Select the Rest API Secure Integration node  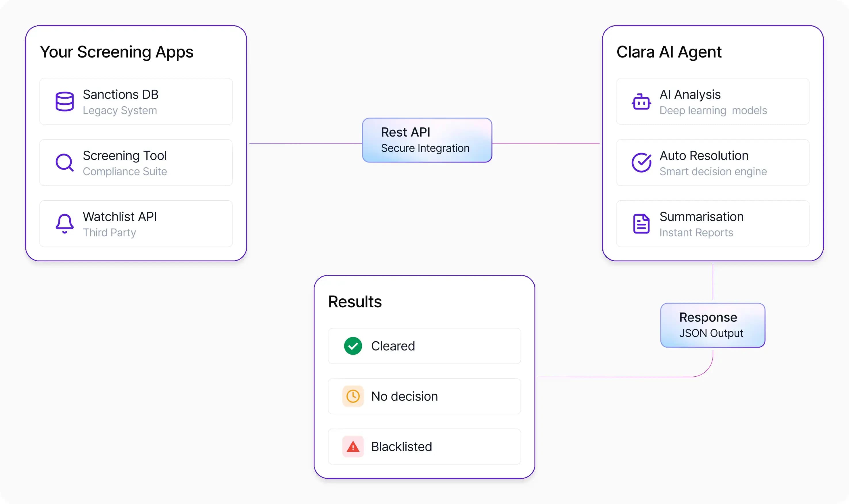427,140
